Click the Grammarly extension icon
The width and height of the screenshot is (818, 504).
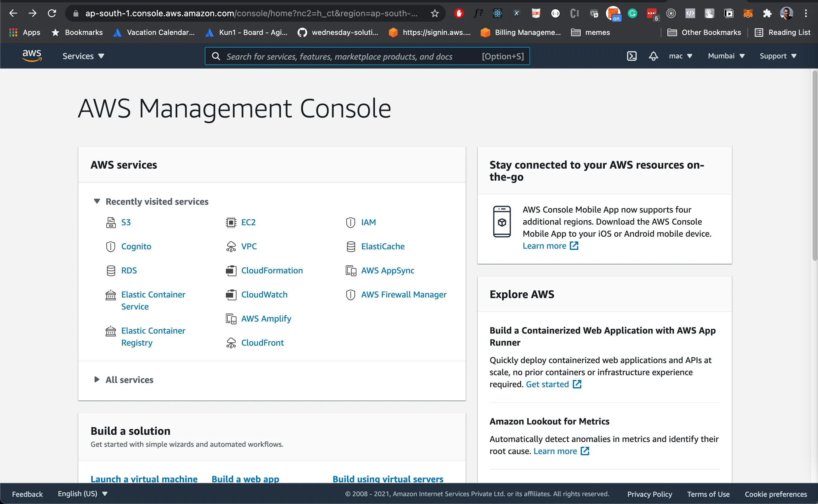tap(632, 13)
